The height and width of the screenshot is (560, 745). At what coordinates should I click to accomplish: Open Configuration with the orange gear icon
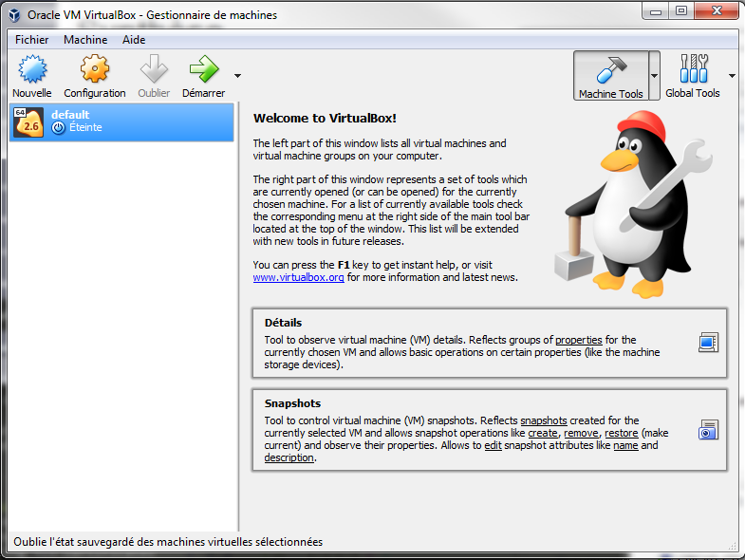point(95,69)
